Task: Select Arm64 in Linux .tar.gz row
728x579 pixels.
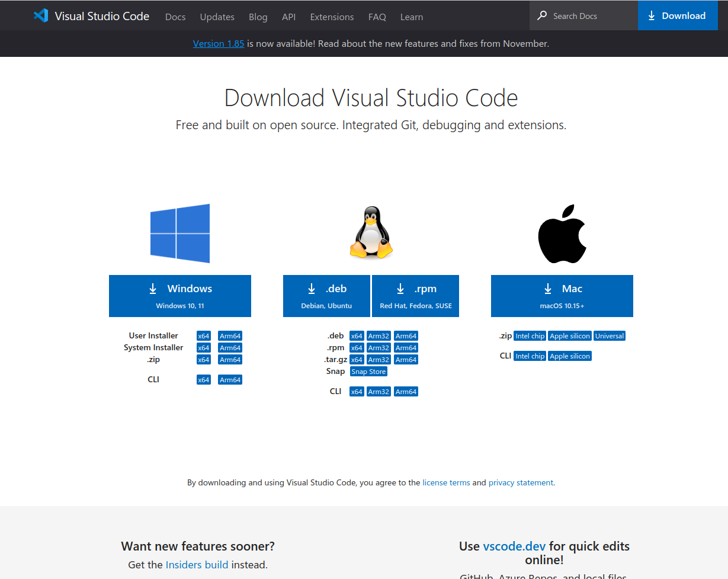Action: tap(406, 360)
